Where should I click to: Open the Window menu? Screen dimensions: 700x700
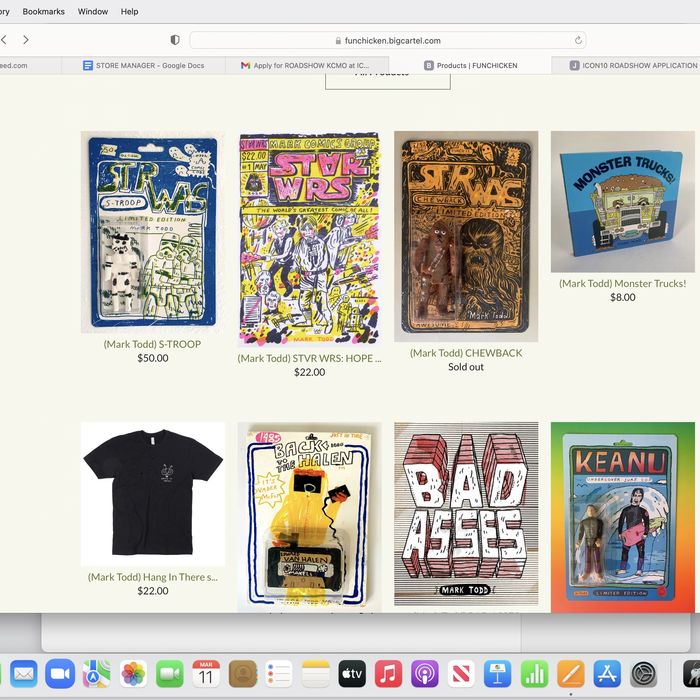93,11
